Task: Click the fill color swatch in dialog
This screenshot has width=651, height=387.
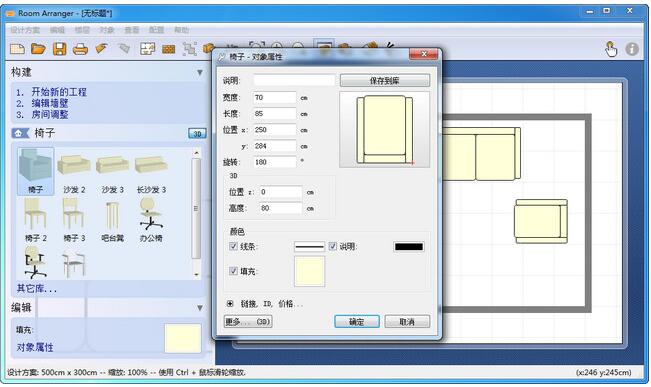Action: point(309,271)
